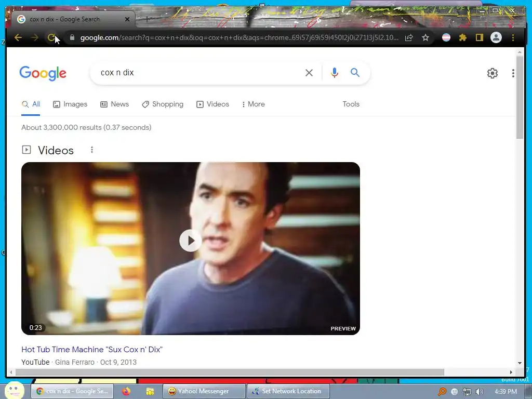Open Google search settings gear
Image resolution: width=532 pixels, height=399 pixels.
pos(493,73)
